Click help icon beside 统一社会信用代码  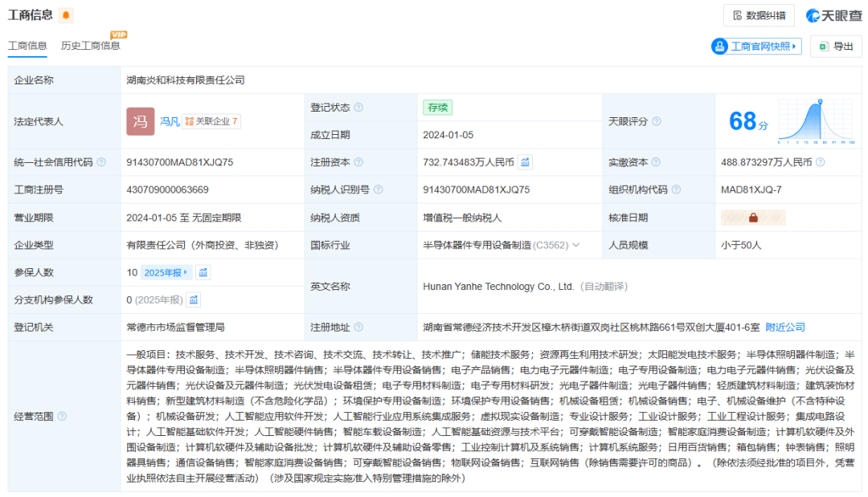coord(101,162)
